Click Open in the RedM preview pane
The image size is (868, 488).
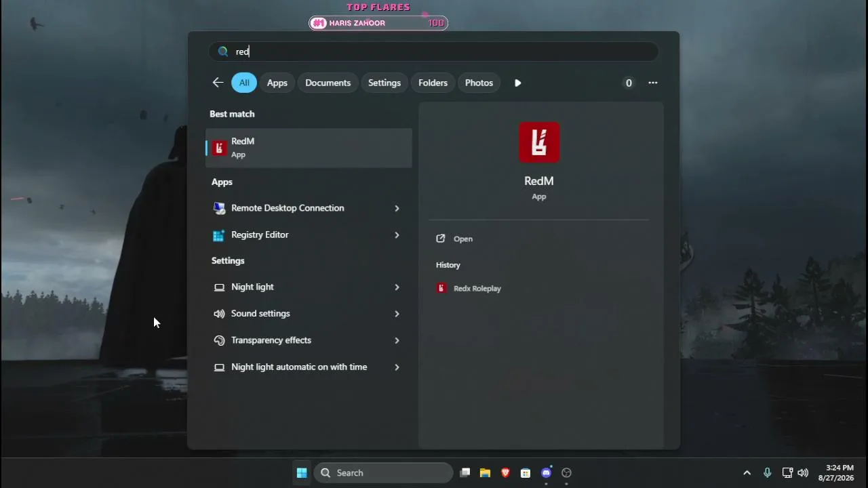[463, 239]
